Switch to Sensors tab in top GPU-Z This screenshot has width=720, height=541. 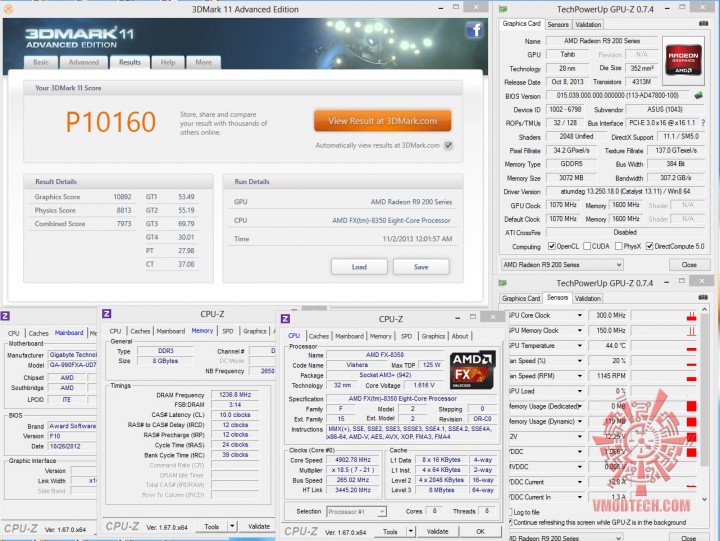pos(558,24)
